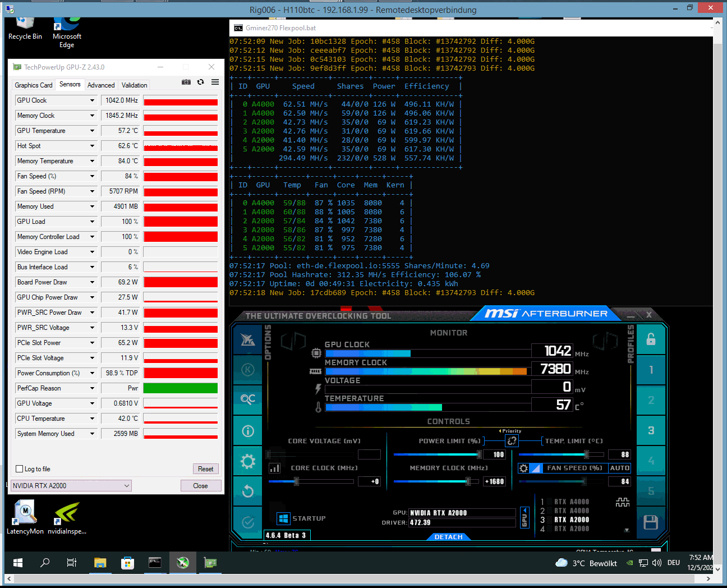Open LatencyMon desktop shortcut
The height and width of the screenshot is (588, 727).
click(25, 517)
